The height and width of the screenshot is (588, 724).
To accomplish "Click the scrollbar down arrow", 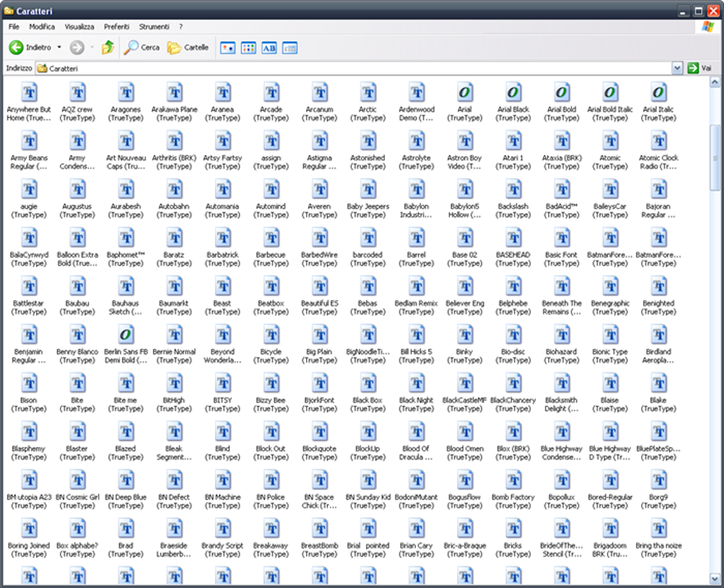I will pyautogui.click(x=715, y=578).
